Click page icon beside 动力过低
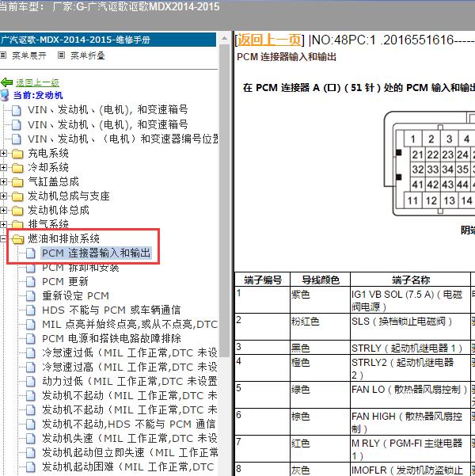The image size is (475, 476). (x=31, y=382)
